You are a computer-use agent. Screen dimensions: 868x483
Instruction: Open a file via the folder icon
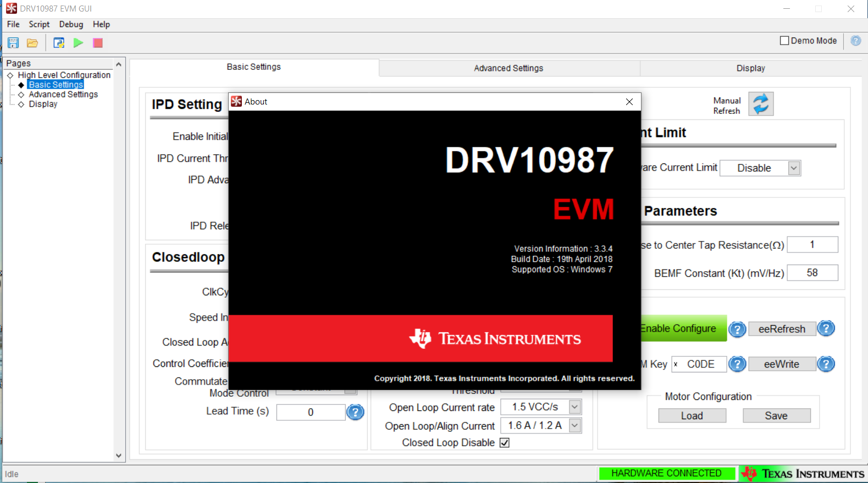[x=32, y=43]
